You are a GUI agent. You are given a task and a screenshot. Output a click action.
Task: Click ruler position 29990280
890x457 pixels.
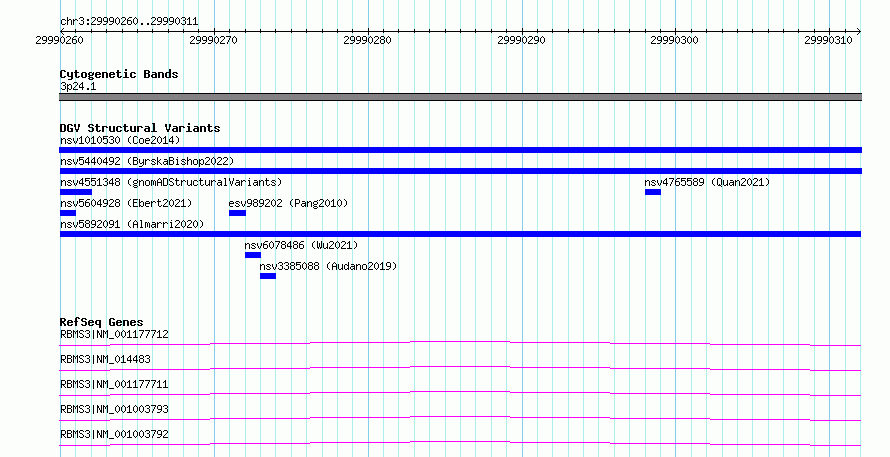tap(367, 40)
